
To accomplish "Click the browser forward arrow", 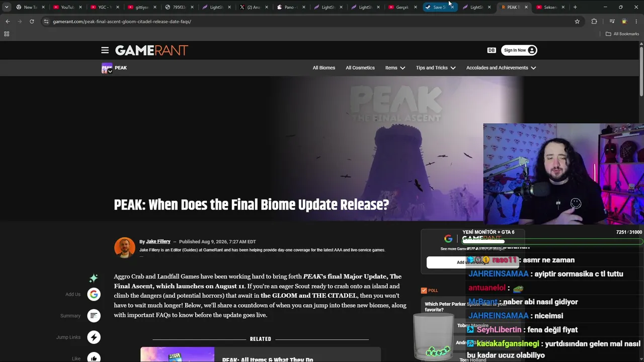I will pos(20,22).
